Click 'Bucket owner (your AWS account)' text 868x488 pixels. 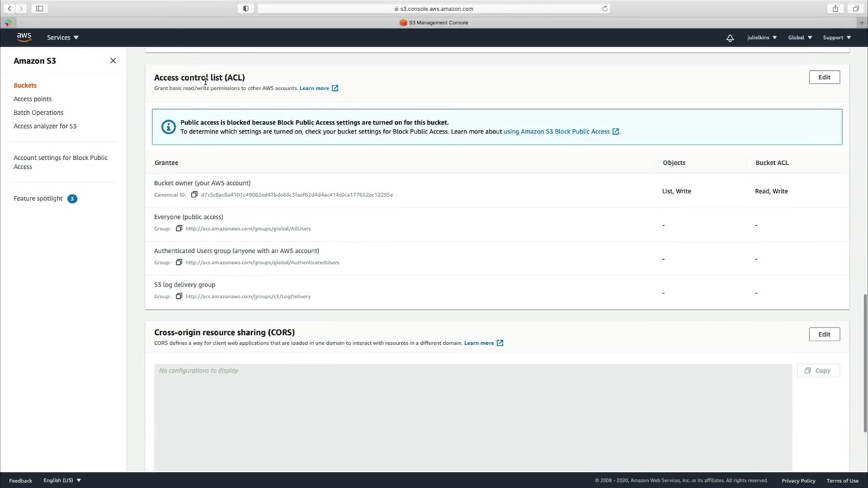pos(202,183)
